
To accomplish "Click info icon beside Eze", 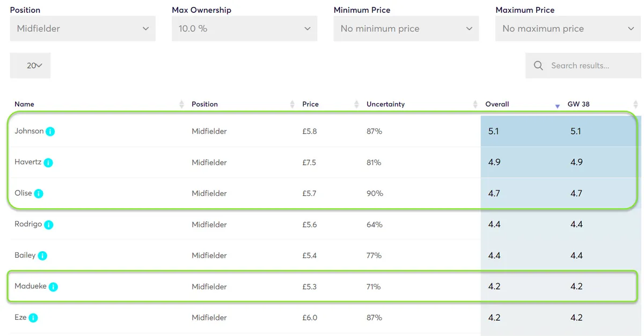I will coord(33,318).
